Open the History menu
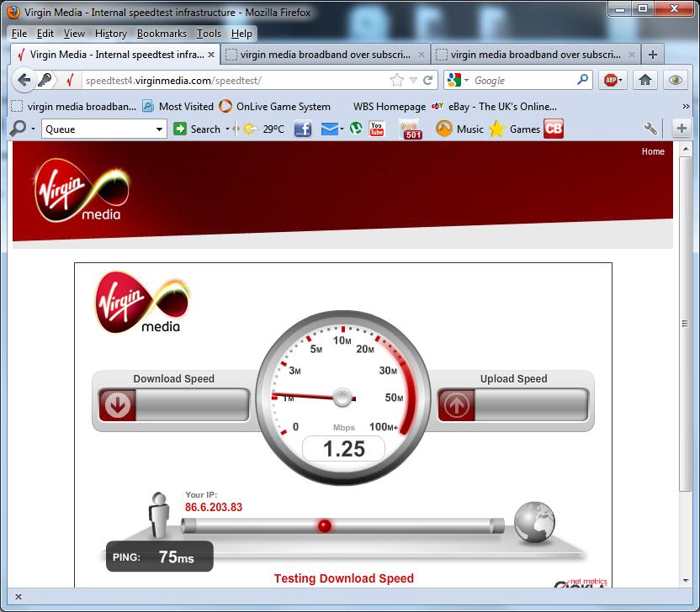This screenshot has height=612, width=700. (111, 34)
